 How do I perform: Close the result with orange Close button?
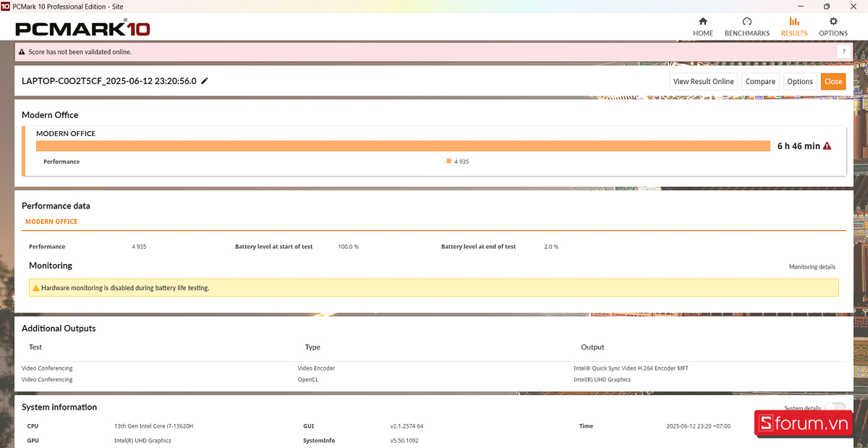click(833, 81)
